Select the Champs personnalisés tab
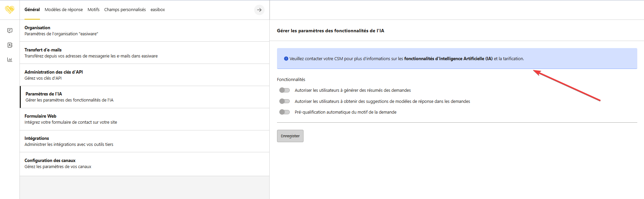644x199 pixels. [x=125, y=10]
